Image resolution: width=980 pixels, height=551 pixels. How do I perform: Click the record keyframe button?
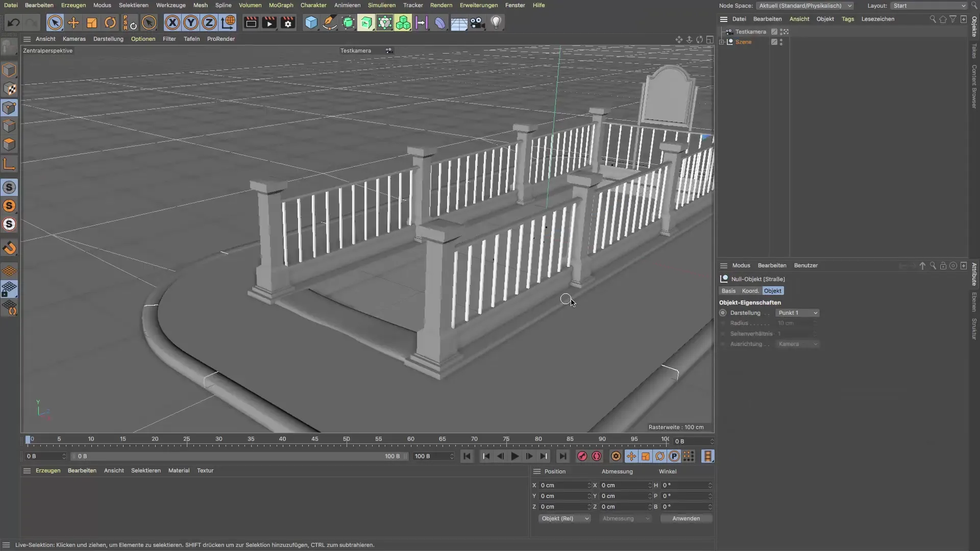582,456
